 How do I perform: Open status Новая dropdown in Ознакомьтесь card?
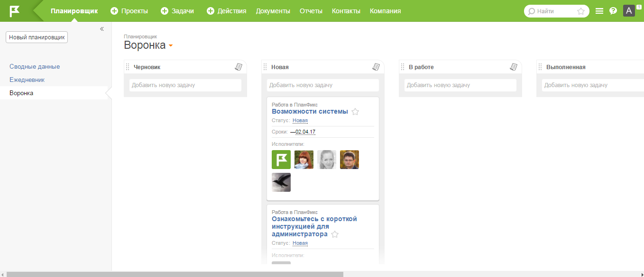click(x=300, y=243)
